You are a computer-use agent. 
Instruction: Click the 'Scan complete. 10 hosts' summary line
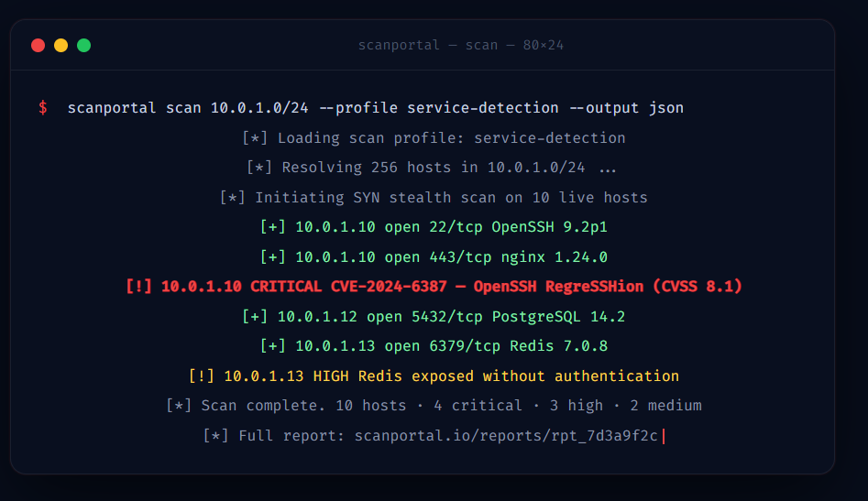tap(434, 406)
